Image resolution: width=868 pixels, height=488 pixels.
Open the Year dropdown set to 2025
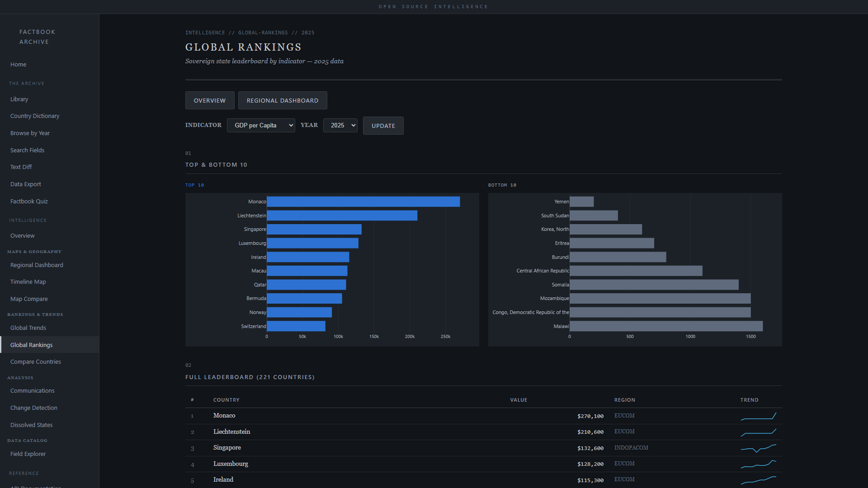(x=340, y=125)
